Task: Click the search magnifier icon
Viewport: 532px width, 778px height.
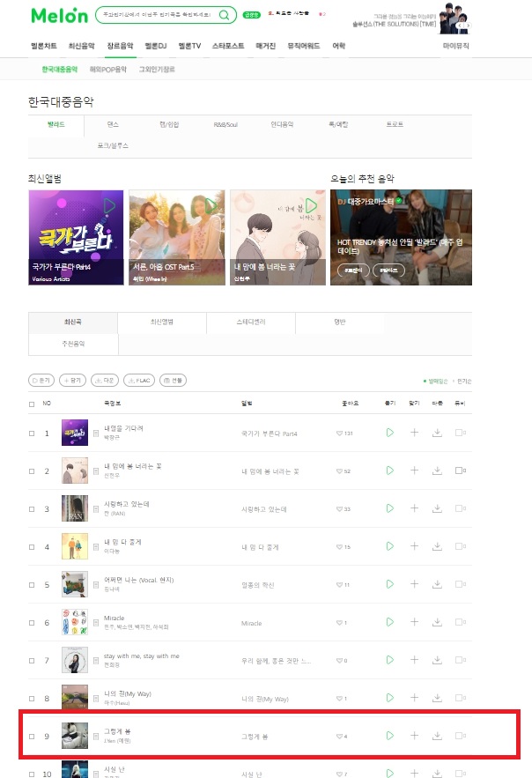Action: pos(224,15)
